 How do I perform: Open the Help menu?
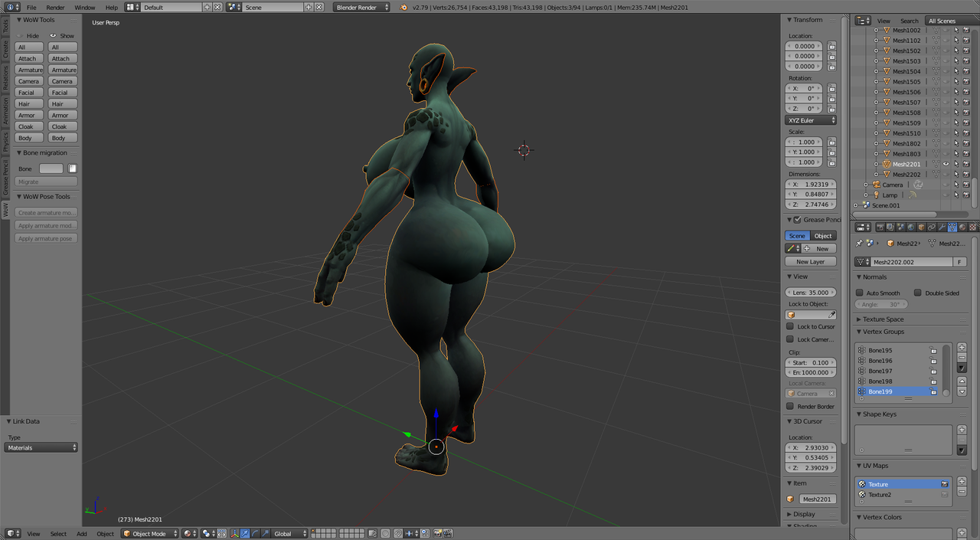(112, 7)
